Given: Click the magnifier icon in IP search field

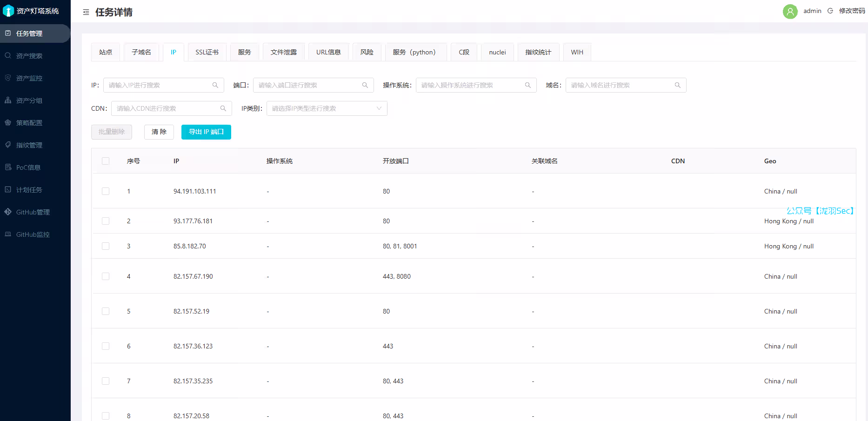Looking at the screenshot, I should [x=215, y=85].
